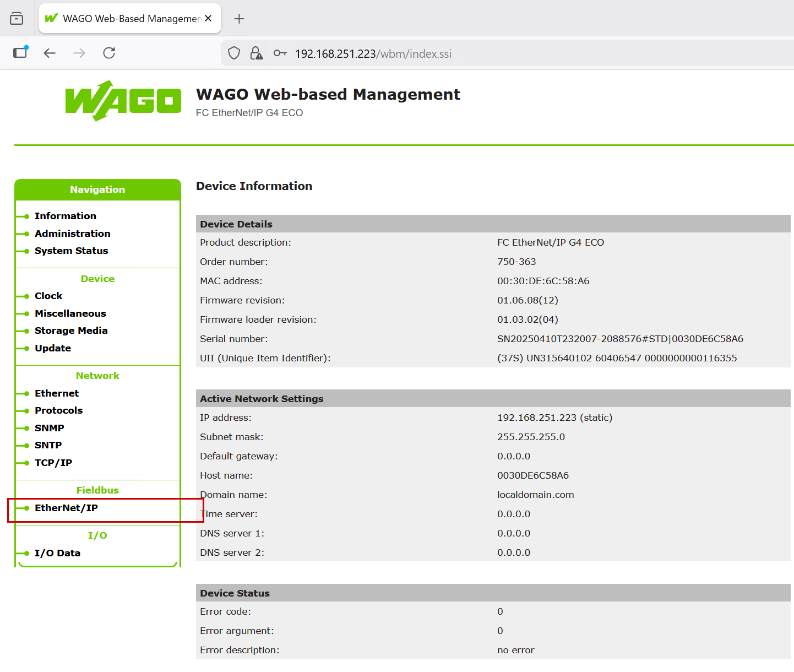Open a new browser tab with plus
This screenshot has width=794, height=672.
(239, 19)
